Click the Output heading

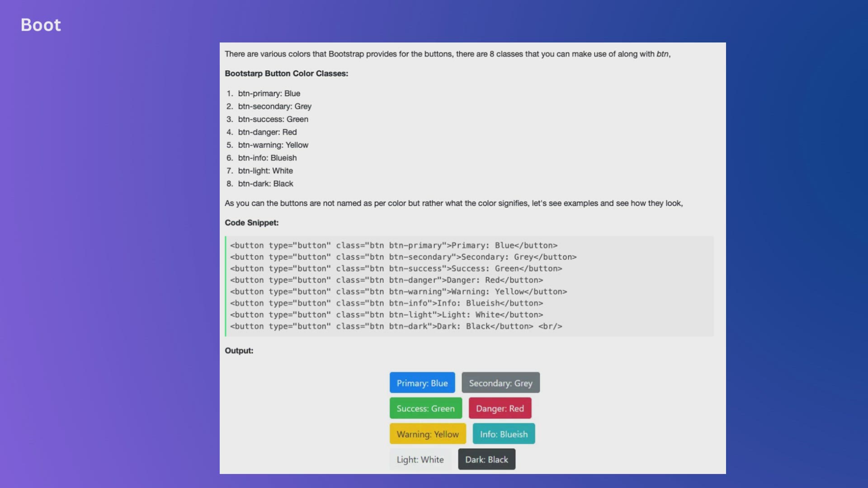pyautogui.click(x=239, y=351)
